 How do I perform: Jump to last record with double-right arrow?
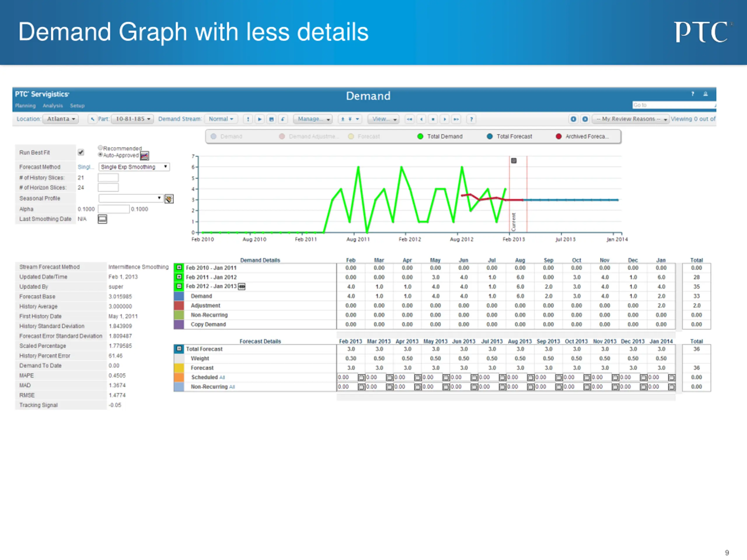(x=456, y=119)
